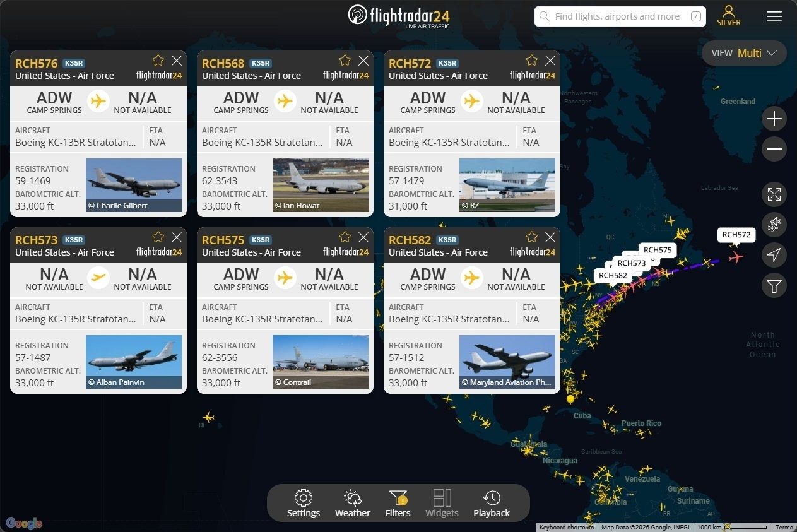
Task: Click the map filter funnel icon
Action: tap(774, 286)
